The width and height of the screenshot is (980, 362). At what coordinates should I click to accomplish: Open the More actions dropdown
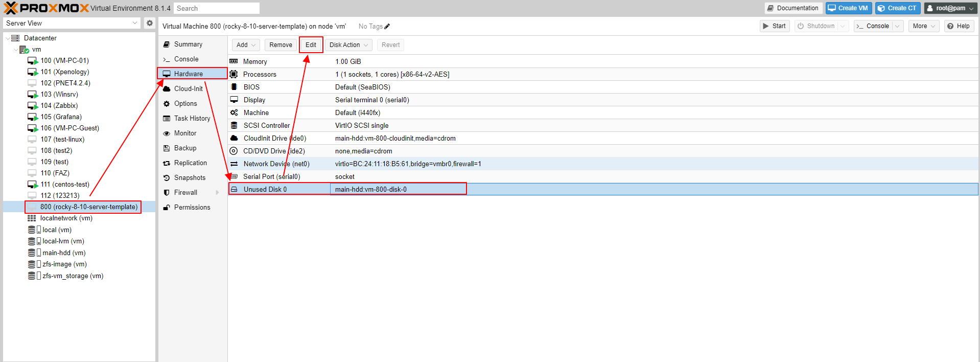tap(924, 26)
